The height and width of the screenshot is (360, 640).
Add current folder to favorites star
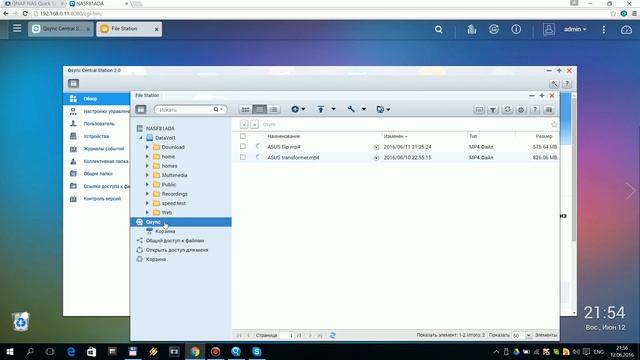point(554,124)
